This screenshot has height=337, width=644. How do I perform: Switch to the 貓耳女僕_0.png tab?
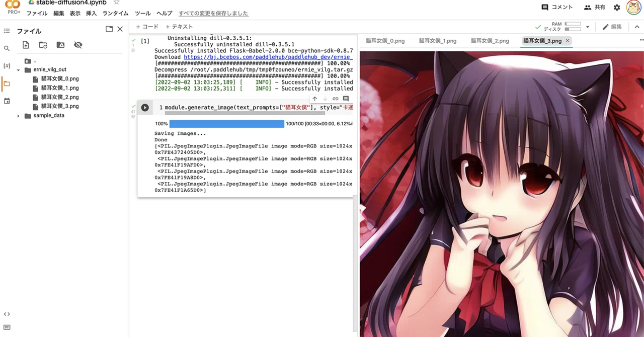[385, 41]
